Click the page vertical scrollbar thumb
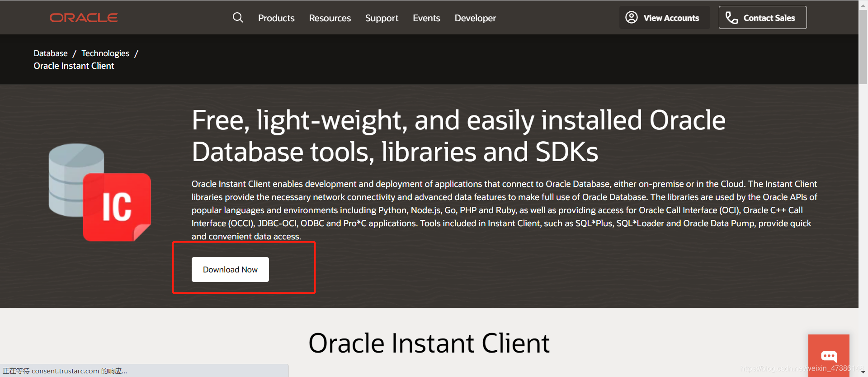Viewport: 868px width, 377px height. (x=863, y=47)
